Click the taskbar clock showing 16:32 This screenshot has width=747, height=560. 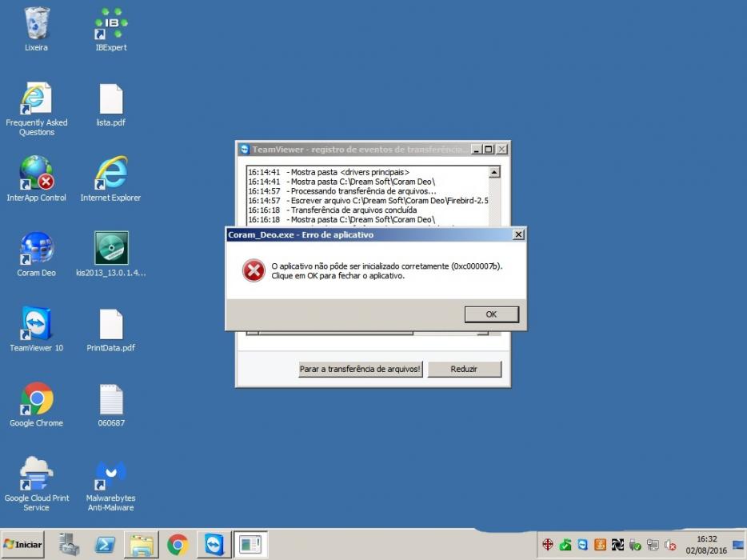[706, 544]
